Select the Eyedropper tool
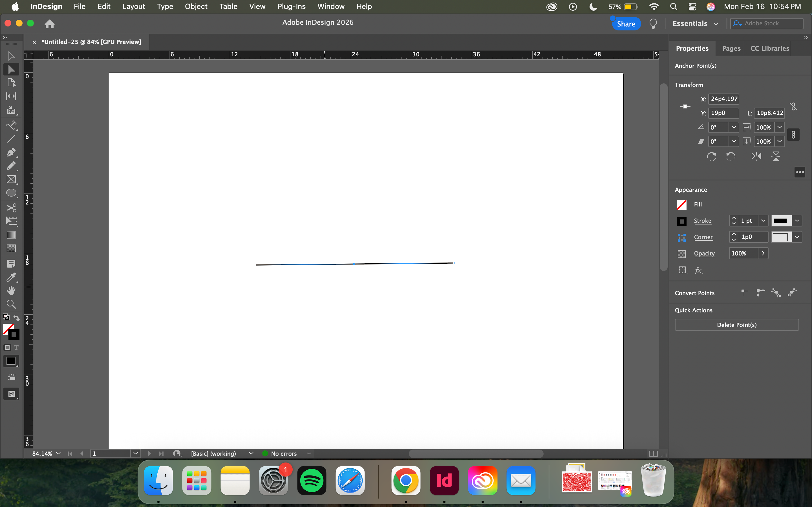 (x=11, y=277)
